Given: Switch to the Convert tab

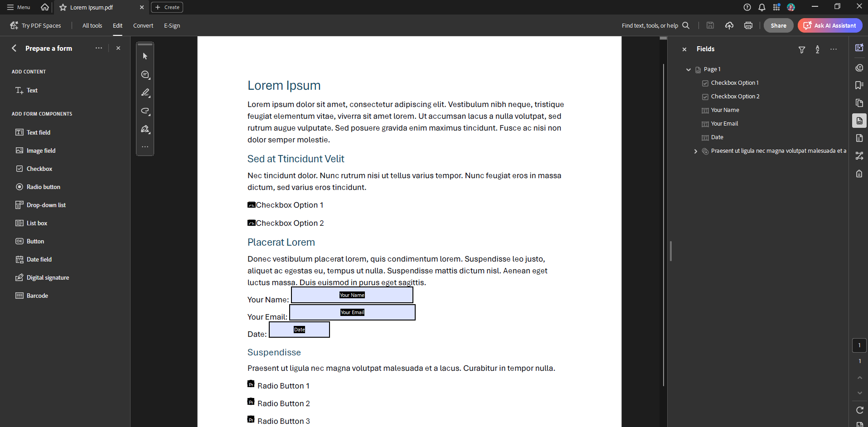Looking at the screenshot, I should click(x=143, y=25).
